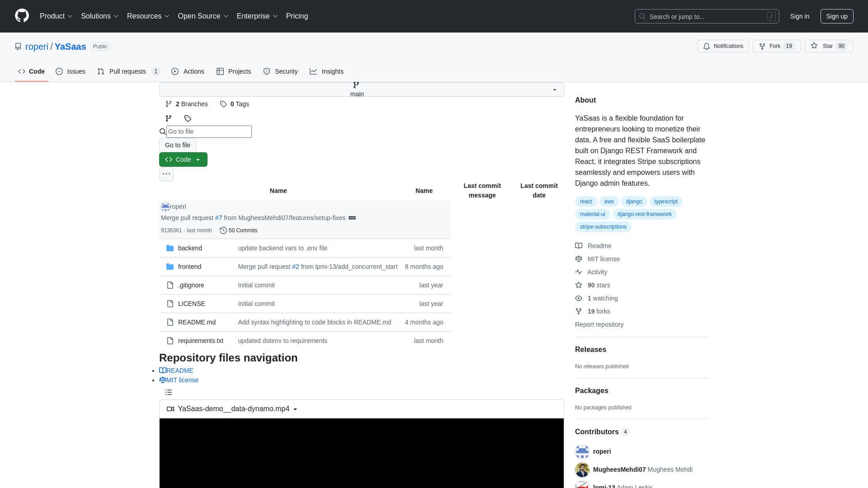Open the main branch selector dropdown
Screen dimensions: 868x488
point(361,89)
